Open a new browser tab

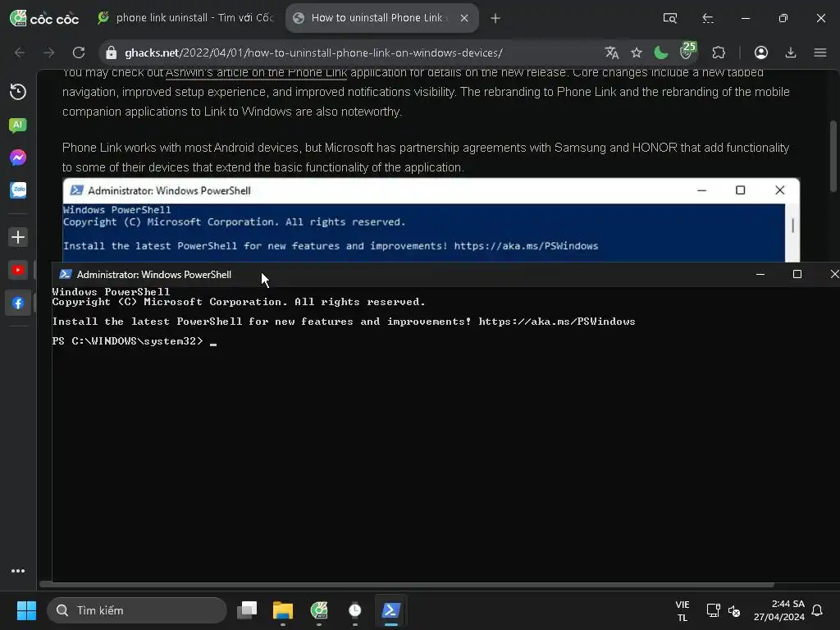click(x=495, y=18)
